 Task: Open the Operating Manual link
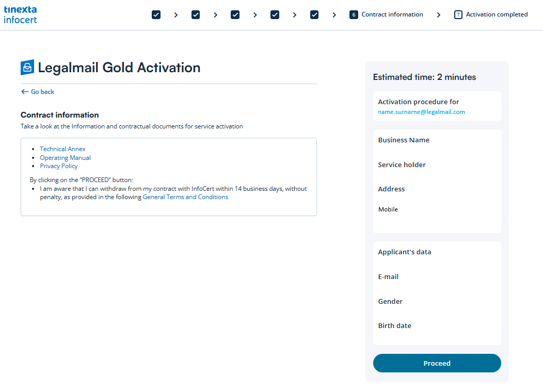66,158
